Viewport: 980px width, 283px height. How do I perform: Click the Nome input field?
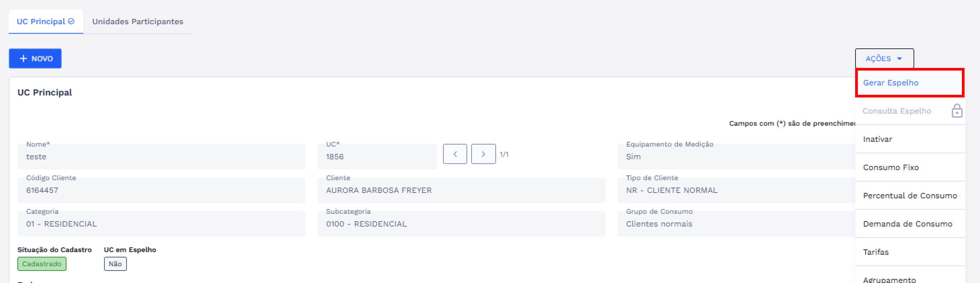(x=161, y=157)
